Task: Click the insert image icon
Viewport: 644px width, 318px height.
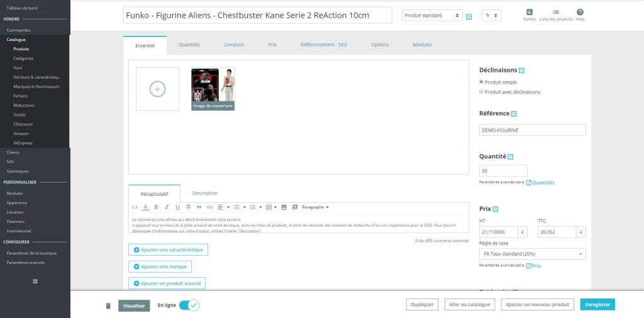Action: pyautogui.click(x=284, y=207)
